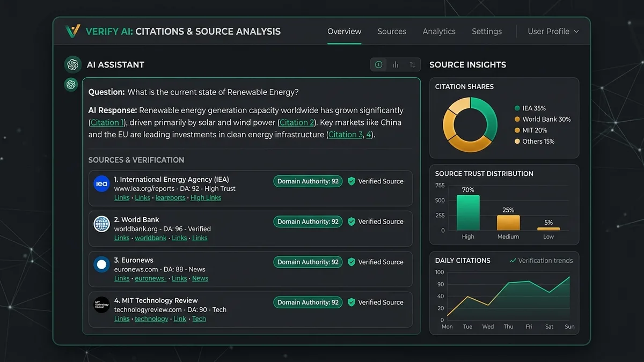Open the technology link under MIT

point(151,319)
